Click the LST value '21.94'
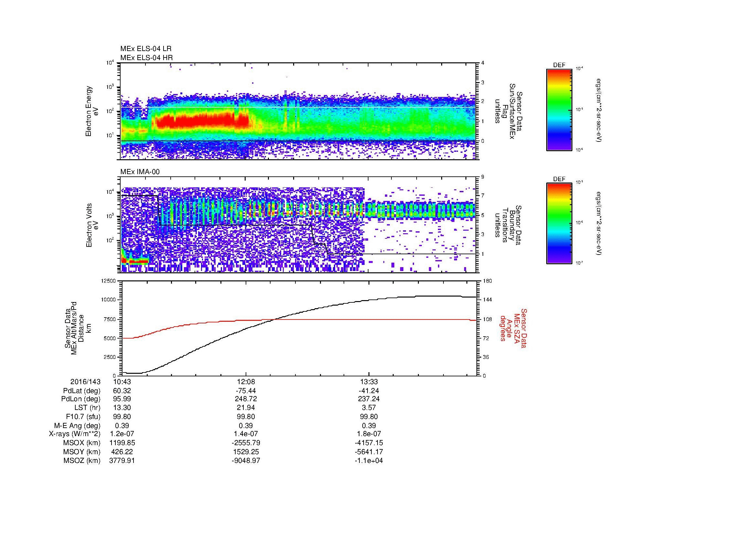 [x=246, y=408]
